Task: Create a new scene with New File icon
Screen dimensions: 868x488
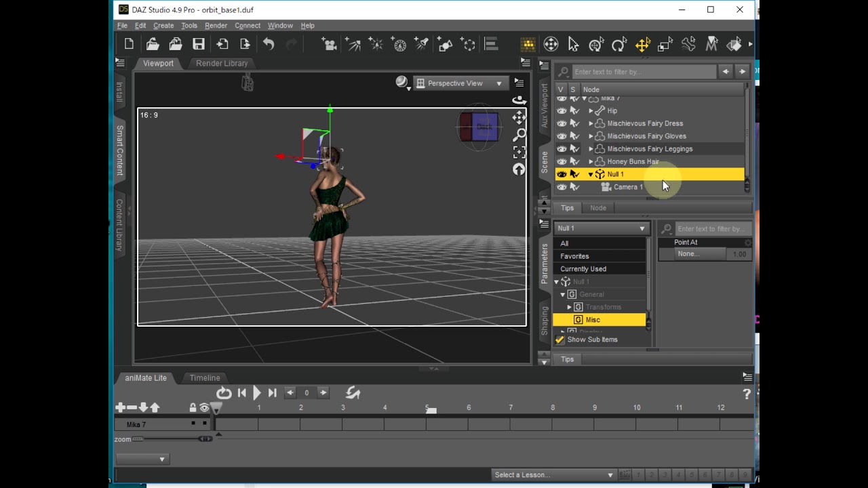Action: coord(129,45)
